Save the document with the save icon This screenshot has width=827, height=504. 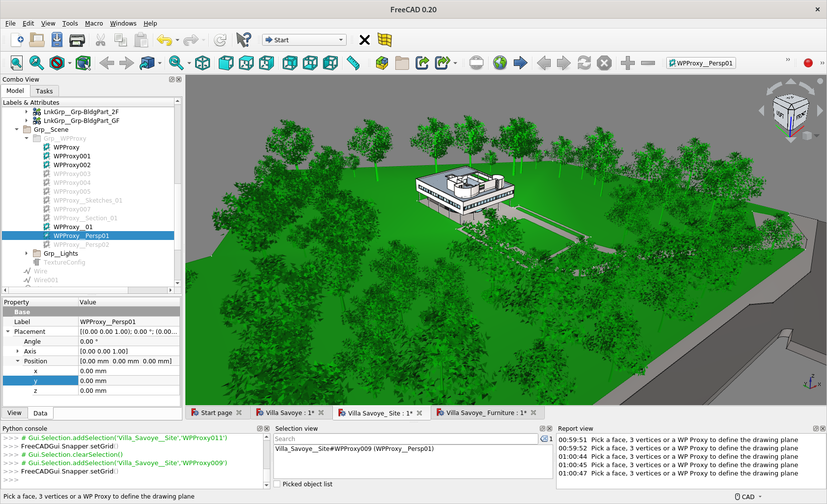point(57,40)
